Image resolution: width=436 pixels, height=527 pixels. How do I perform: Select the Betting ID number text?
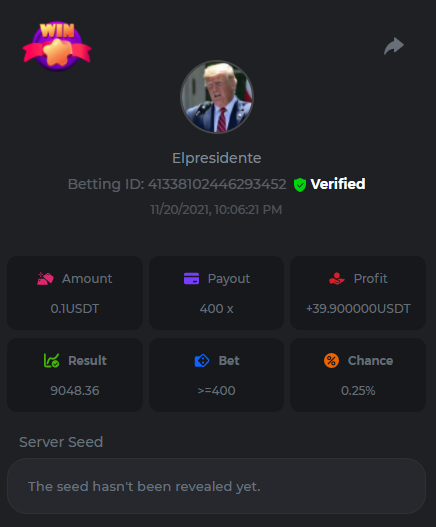(217, 184)
